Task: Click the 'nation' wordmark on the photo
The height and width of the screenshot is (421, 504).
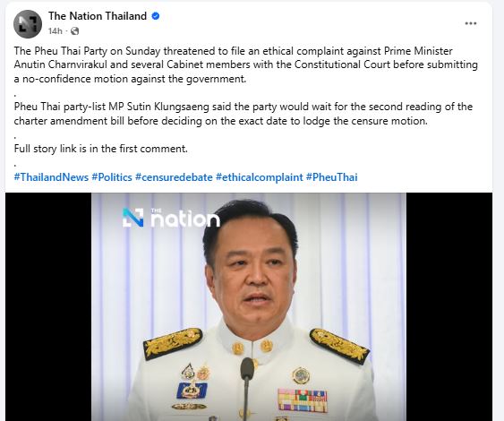Action: click(185, 219)
